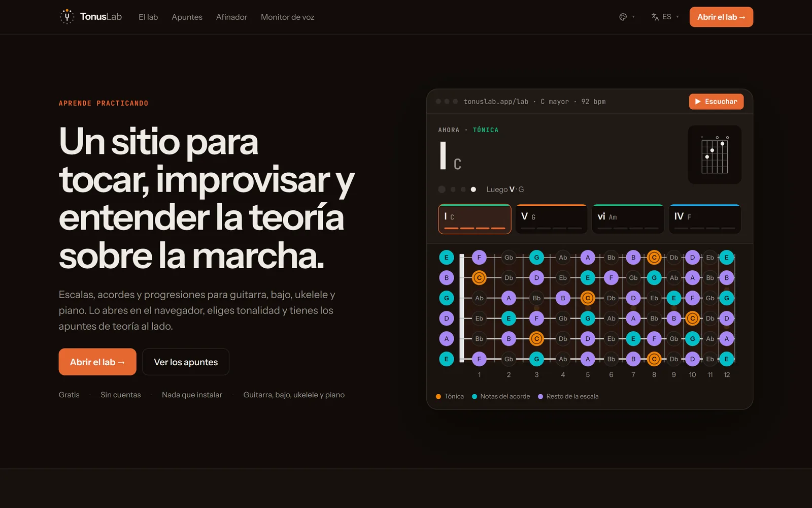Click the open A string note
812x508 pixels.
447,339
